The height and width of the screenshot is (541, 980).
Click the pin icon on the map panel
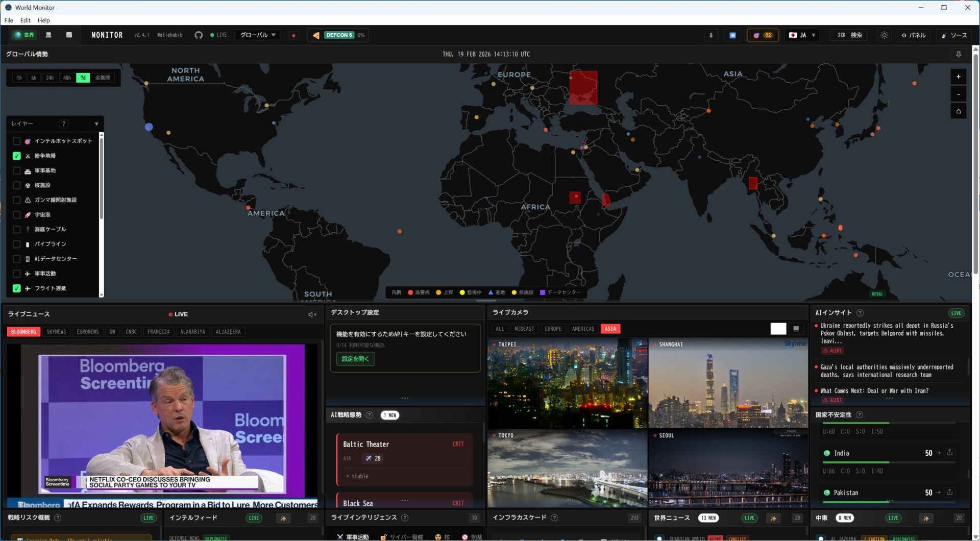(958, 54)
